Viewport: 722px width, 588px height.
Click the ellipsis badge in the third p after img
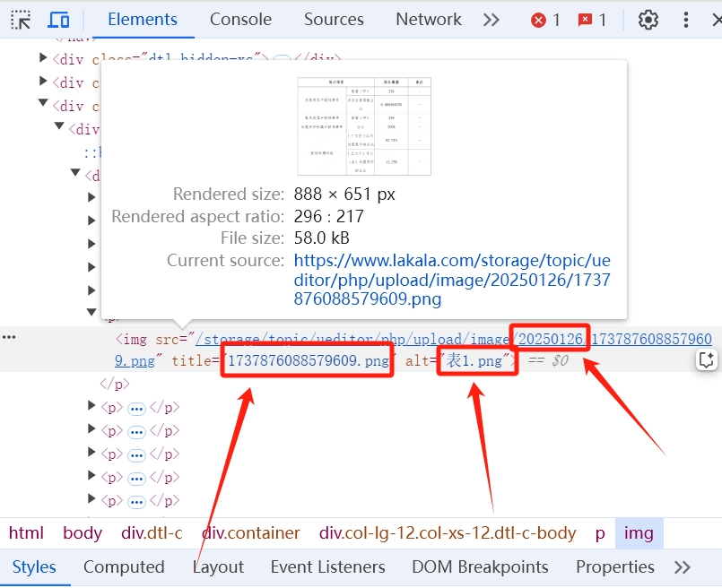click(136, 455)
